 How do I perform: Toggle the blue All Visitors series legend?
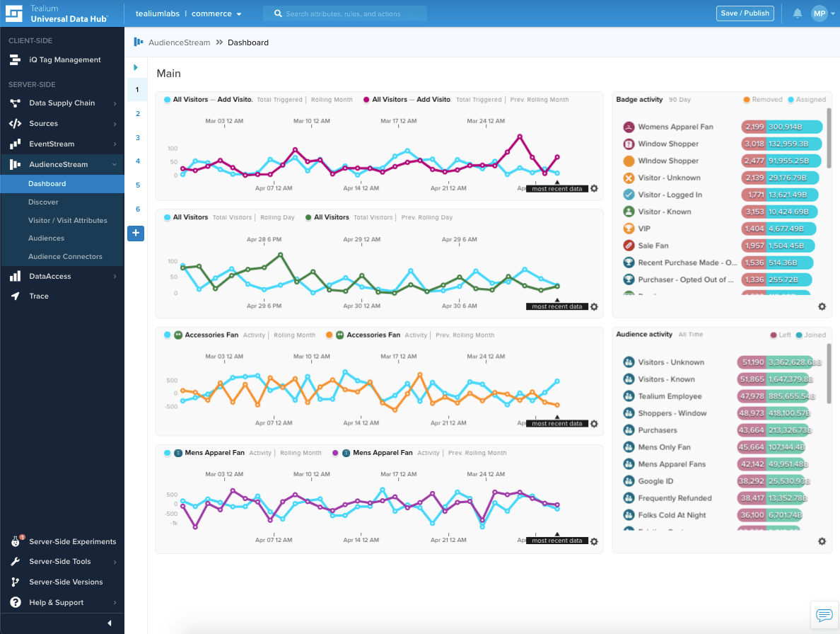point(185,217)
